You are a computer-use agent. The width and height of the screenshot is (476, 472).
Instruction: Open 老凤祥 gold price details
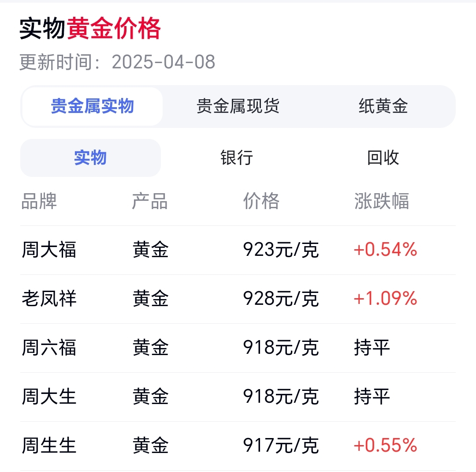[x=48, y=299]
